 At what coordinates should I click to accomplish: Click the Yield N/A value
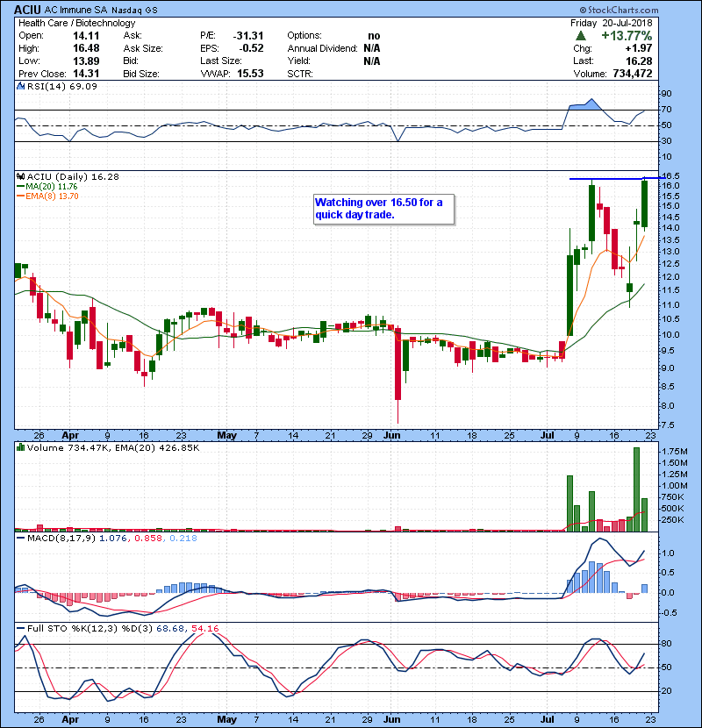372,61
